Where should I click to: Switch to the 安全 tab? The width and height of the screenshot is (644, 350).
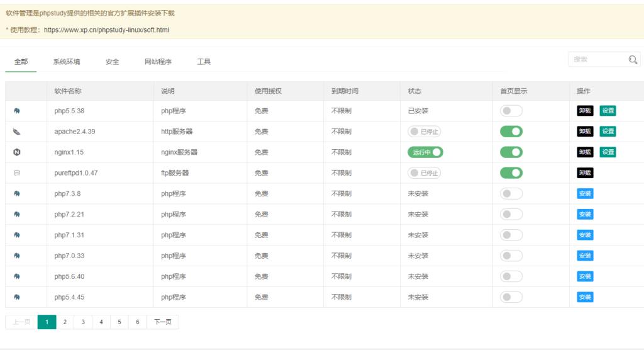tap(112, 62)
